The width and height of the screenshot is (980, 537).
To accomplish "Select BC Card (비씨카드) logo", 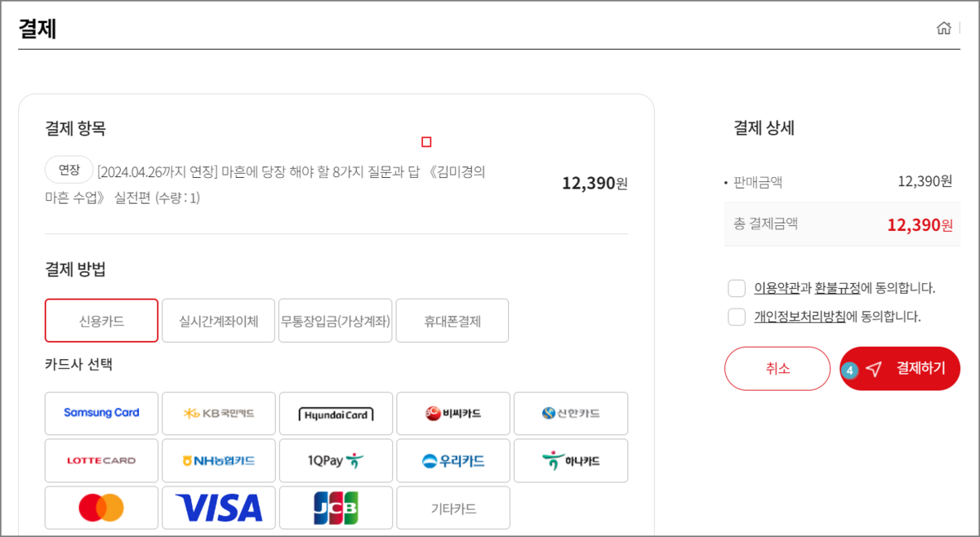I will 453,413.
